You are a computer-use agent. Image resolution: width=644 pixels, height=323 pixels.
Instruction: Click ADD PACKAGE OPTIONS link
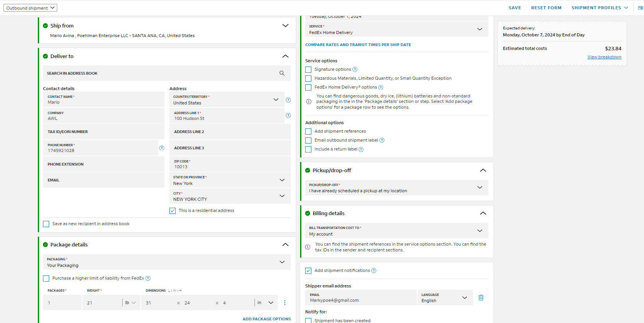266,319
